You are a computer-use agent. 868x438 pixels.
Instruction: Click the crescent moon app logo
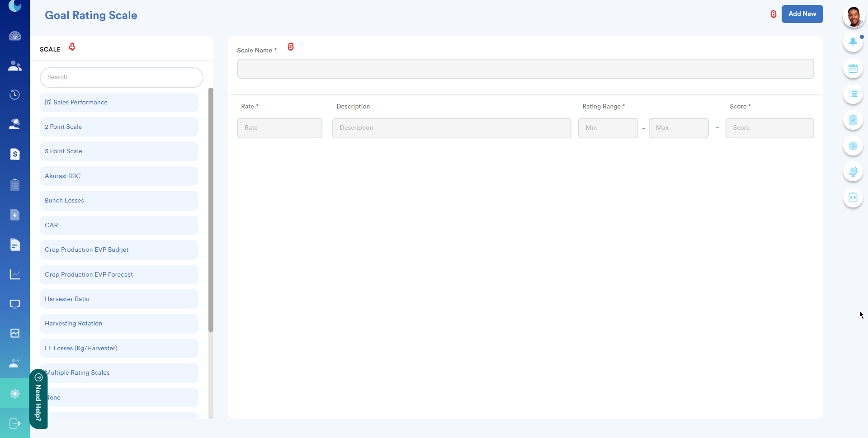(x=15, y=5)
